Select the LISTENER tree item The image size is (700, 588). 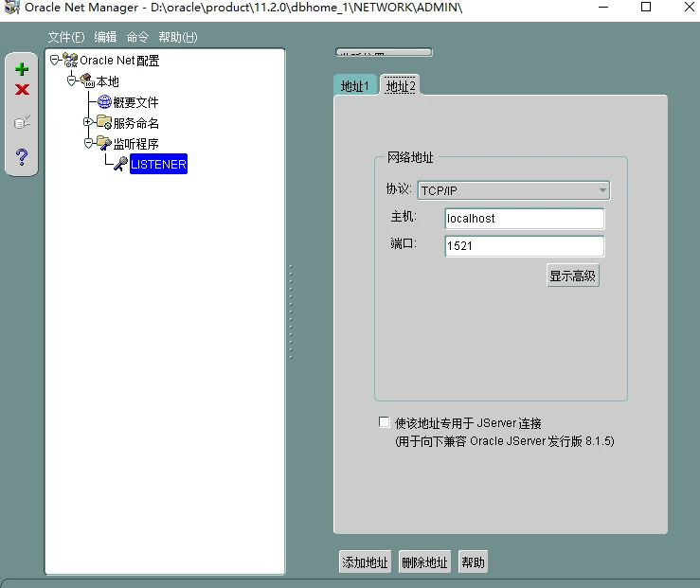[158, 164]
